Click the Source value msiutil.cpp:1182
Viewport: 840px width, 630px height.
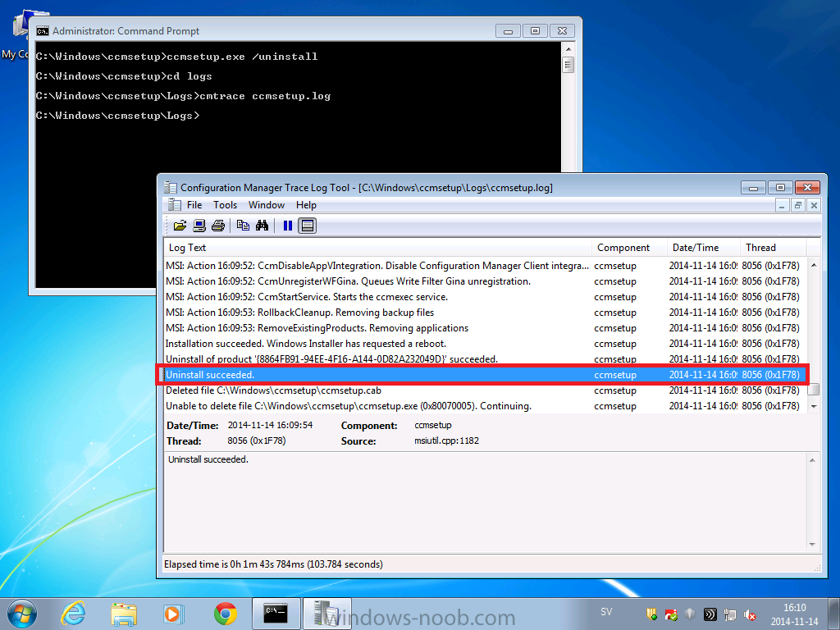pos(447,441)
